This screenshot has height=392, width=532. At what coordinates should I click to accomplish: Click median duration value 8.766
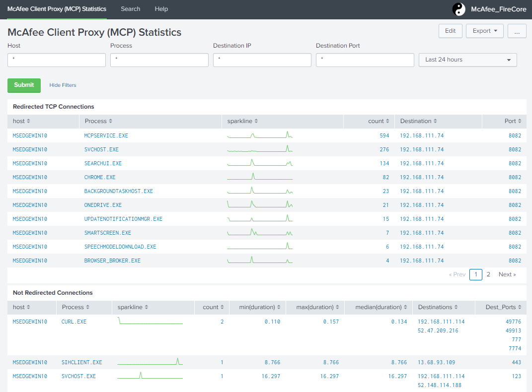coord(399,362)
